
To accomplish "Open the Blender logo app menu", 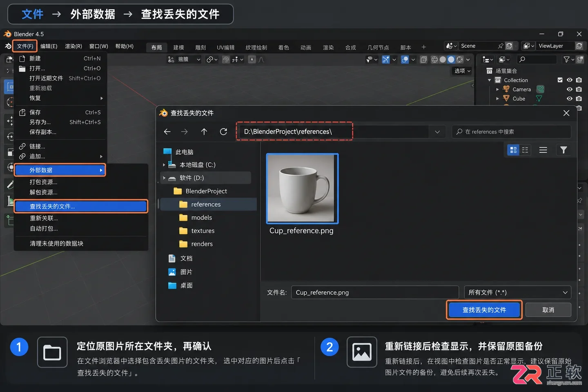I will point(8,46).
